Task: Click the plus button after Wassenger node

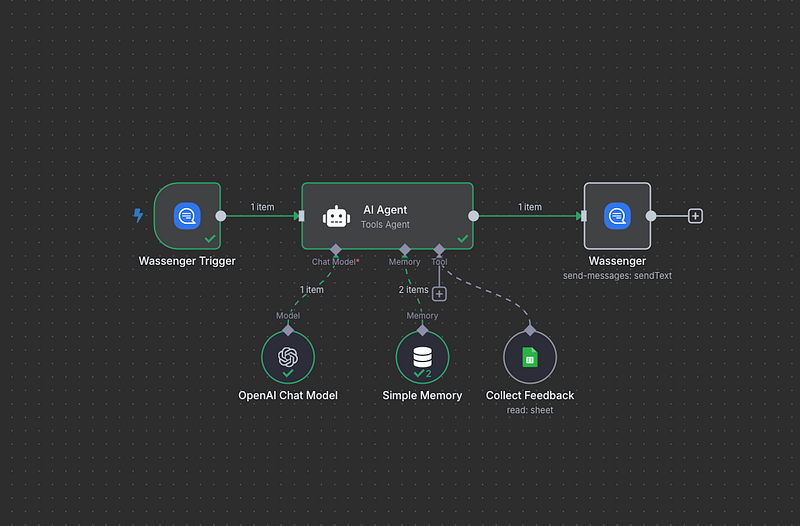Action: [x=696, y=215]
